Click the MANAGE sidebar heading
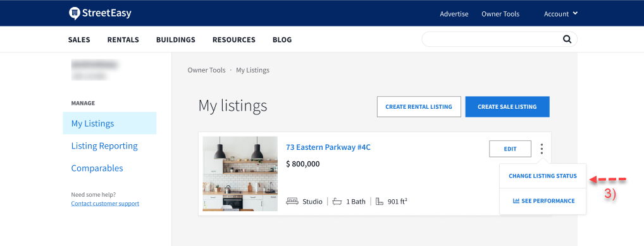 point(83,103)
